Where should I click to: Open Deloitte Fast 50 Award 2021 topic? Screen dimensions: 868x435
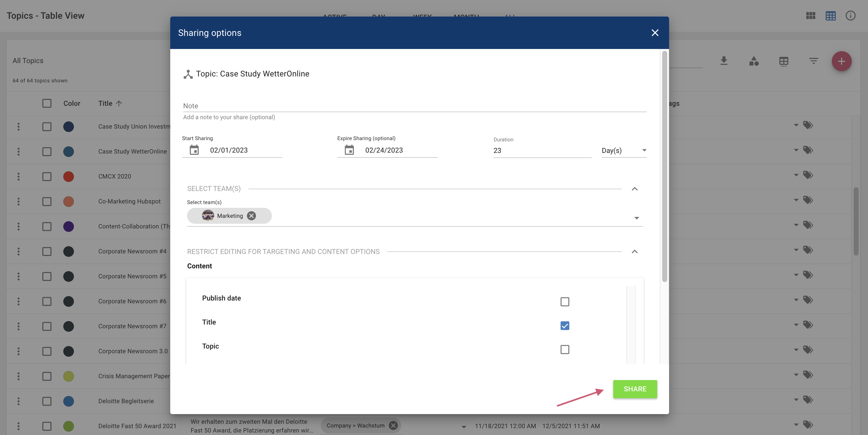pyautogui.click(x=137, y=426)
